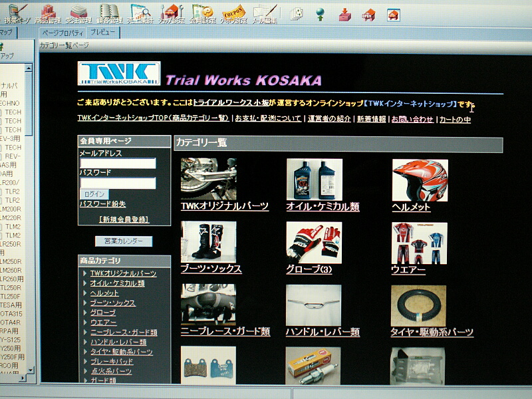This screenshot has height=399, width=532.
Task: Click the spark plug thumbnail
Action: [x=313, y=366]
